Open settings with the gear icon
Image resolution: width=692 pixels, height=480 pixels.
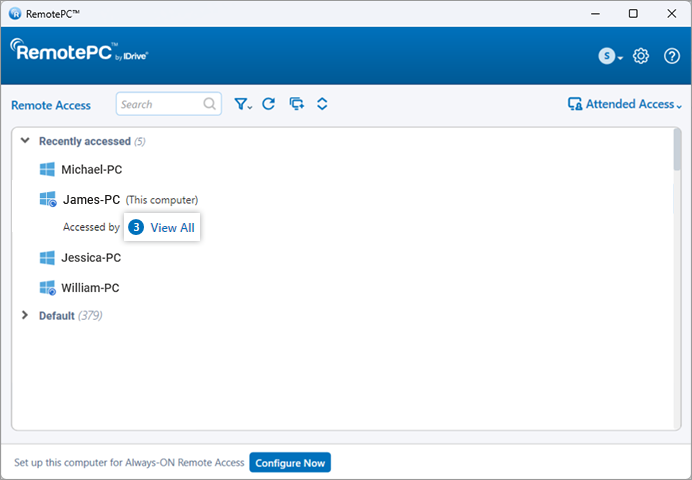tap(641, 56)
